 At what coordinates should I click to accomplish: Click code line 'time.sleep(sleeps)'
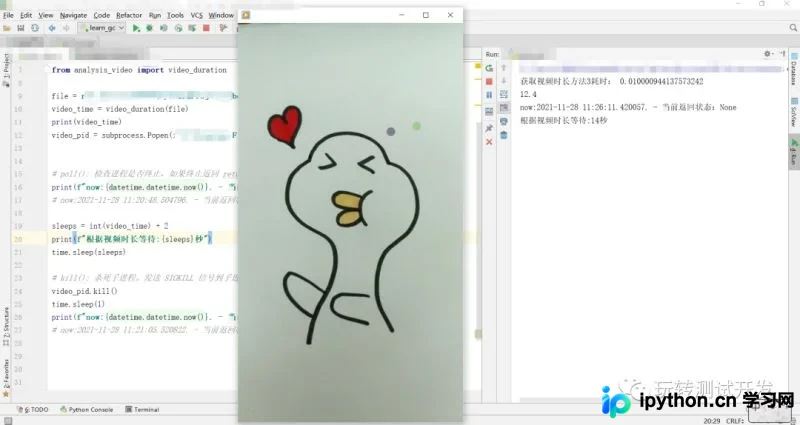pos(88,252)
